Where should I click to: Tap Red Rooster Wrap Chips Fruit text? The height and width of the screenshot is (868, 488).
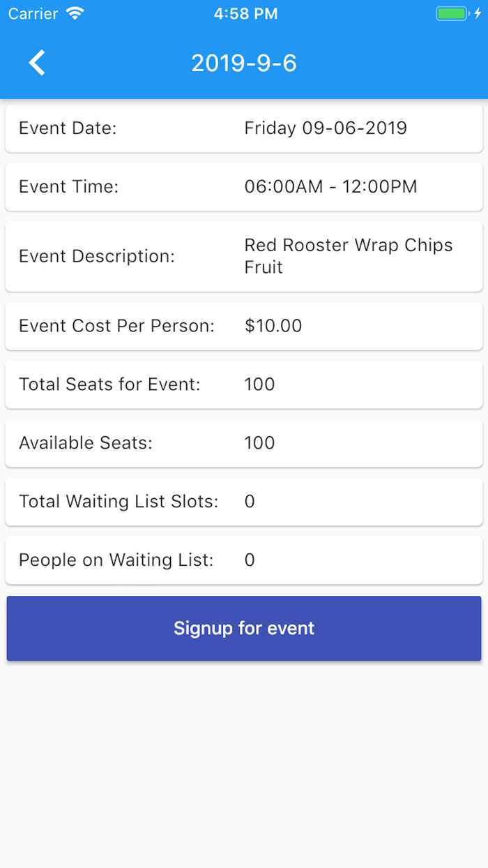pyautogui.click(x=348, y=256)
